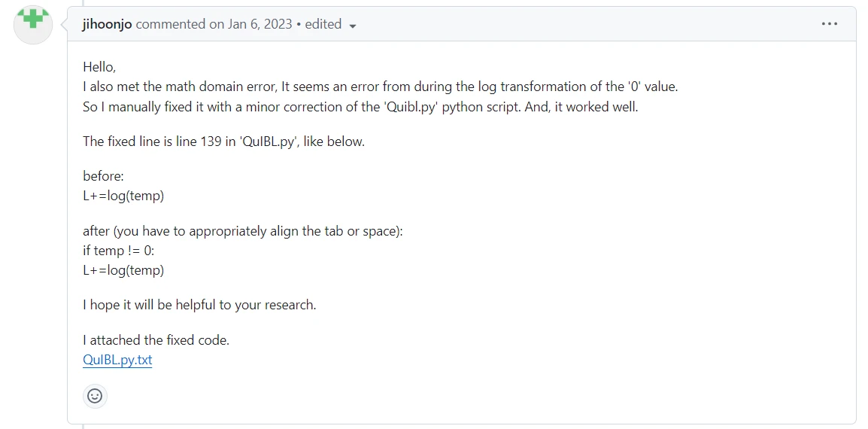The height and width of the screenshot is (429, 868).
Task: Click the math domain error sentence
Action: (380, 87)
